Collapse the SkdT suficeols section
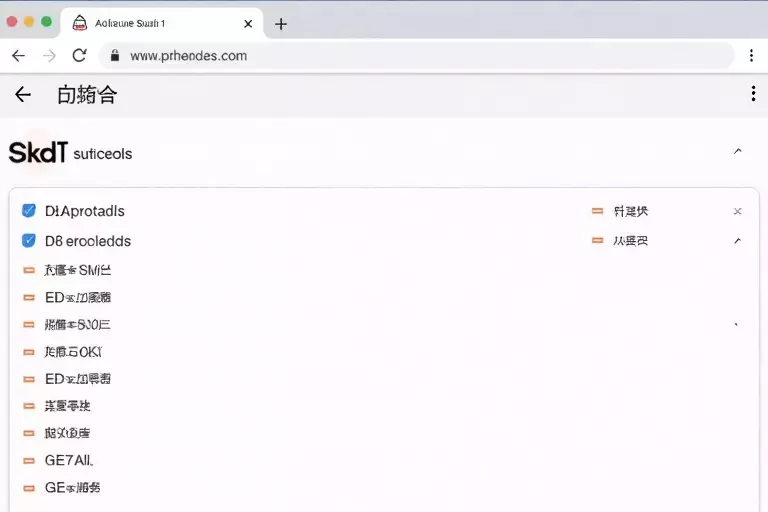This screenshot has height=512, width=768. coord(738,151)
